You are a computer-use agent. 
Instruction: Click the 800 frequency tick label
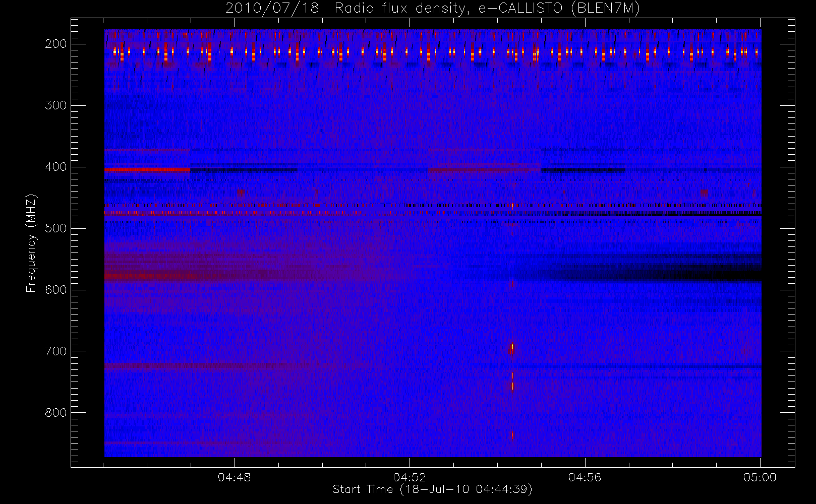click(56, 413)
